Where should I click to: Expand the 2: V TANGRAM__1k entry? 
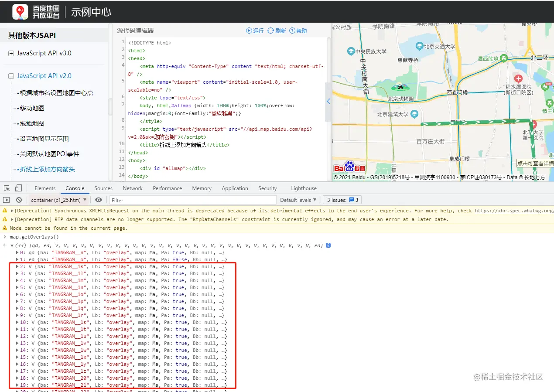17,267
